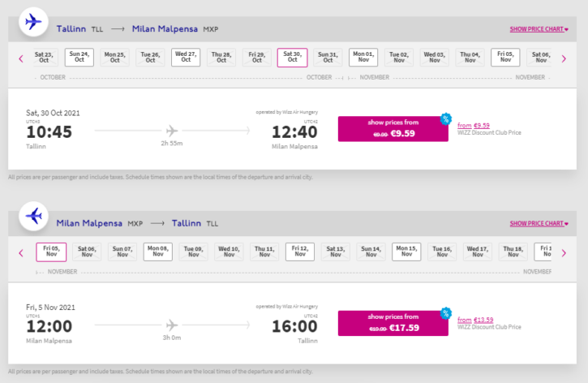Go to next return dates with right arrow
The width and height of the screenshot is (588, 383).
coord(564,252)
